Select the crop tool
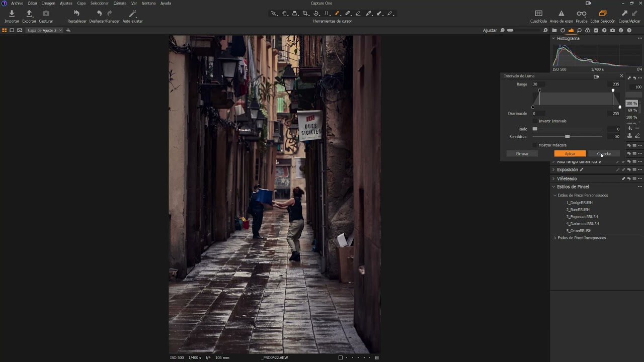 305,14
